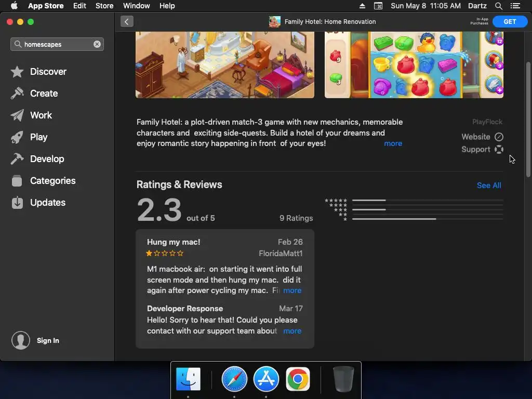The width and height of the screenshot is (532, 399).
Task: Go back with the chevron button
Action: tap(127, 22)
